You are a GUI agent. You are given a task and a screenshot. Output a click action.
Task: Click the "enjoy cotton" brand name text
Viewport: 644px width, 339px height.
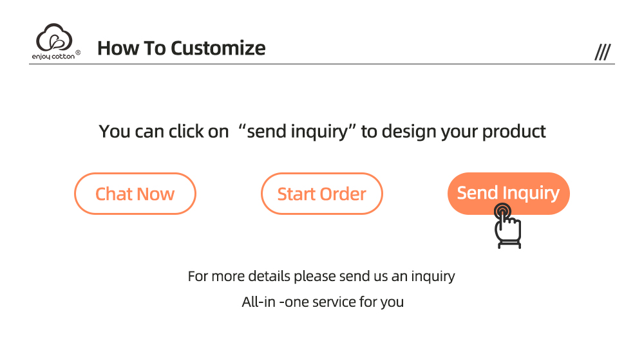pyautogui.click(x=53, y=56)
